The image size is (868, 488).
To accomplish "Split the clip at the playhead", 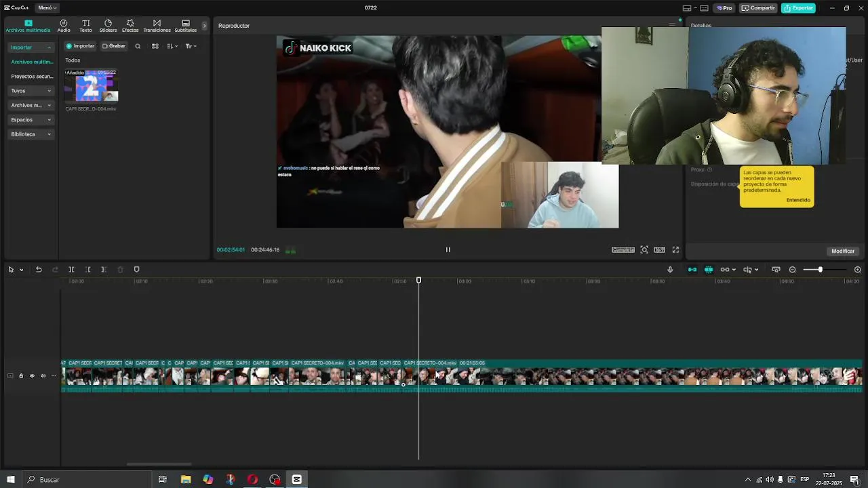I will [x=71, y=270].
